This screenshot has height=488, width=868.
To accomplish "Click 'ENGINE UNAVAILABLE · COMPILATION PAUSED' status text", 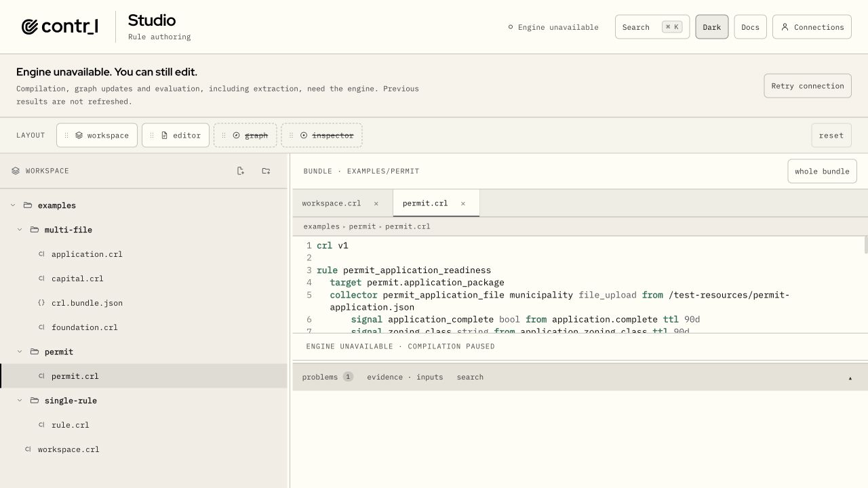I will 400,346.
